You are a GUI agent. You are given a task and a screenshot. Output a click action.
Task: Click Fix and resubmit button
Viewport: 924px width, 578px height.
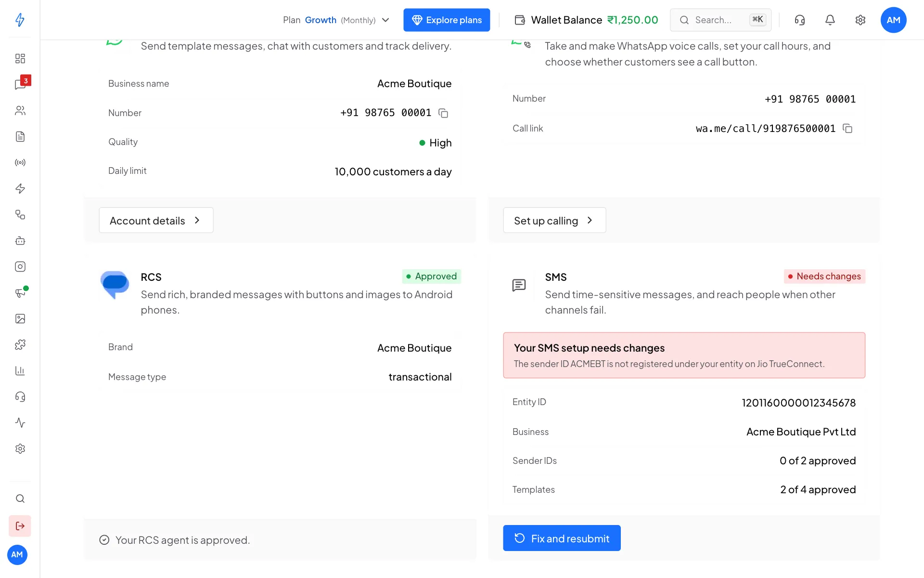[x=562, y=538]
